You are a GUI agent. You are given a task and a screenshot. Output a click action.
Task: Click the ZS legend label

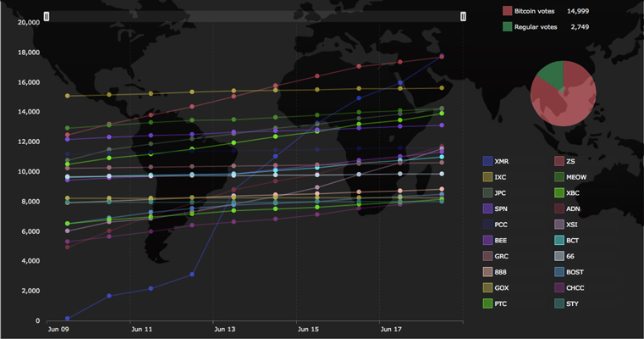coord(570,161)
